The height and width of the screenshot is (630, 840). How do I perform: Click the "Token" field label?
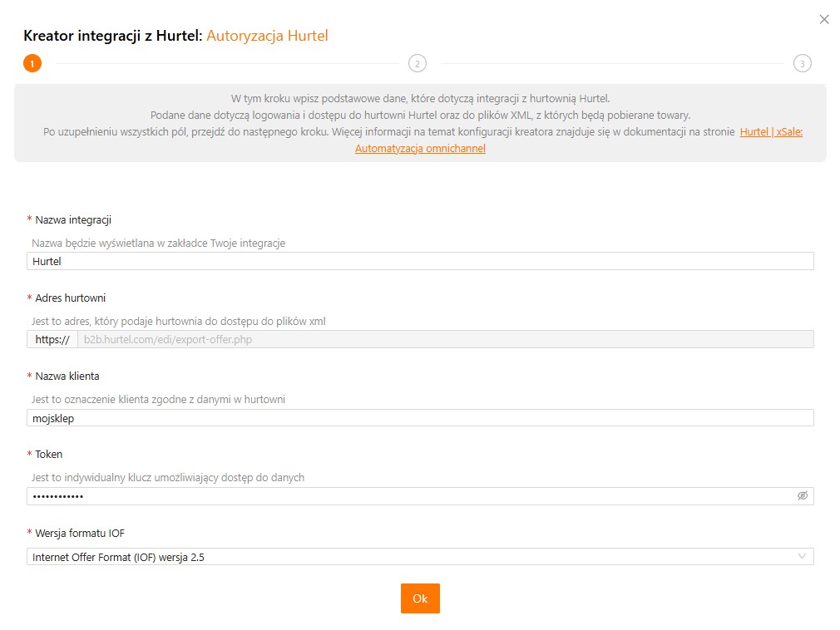pos(48,455)
